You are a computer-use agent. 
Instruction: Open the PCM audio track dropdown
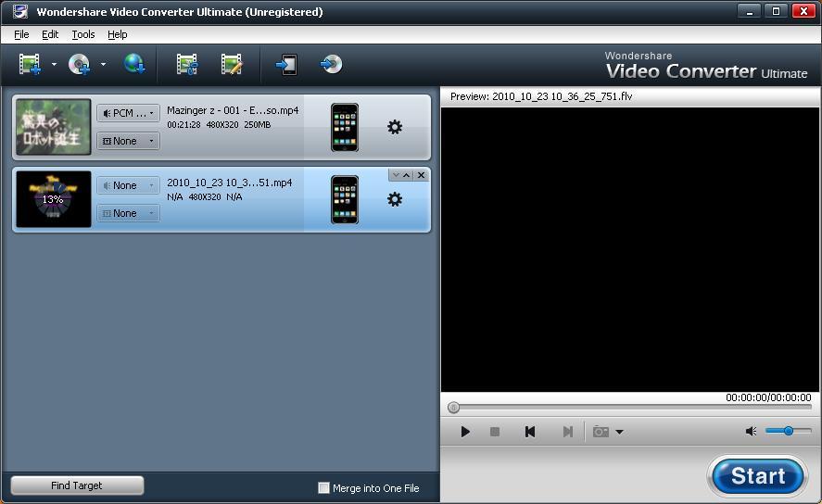[x=128, y=113]
